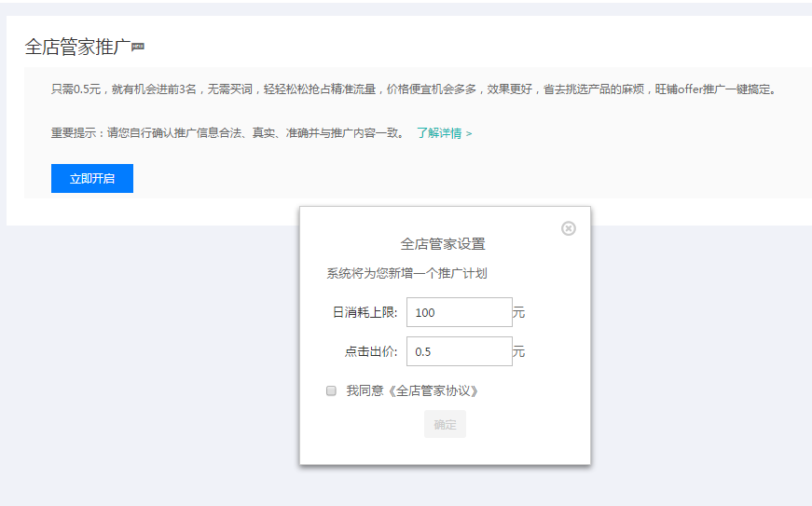Viewport: 812px width, 506px height.
Task: Click the 元 unit after 点击出价 field
Action: [x=519, y=352]
